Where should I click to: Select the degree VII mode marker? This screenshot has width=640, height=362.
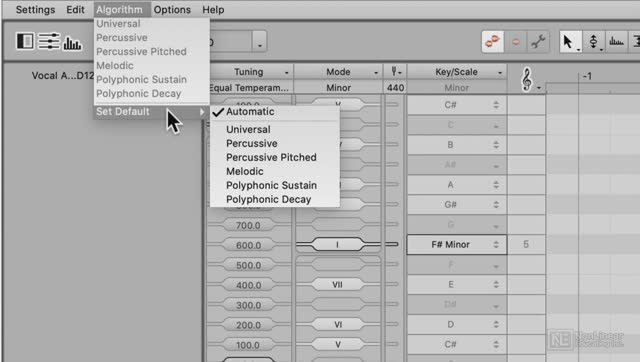pyautogui.click(x=338, y=284)
